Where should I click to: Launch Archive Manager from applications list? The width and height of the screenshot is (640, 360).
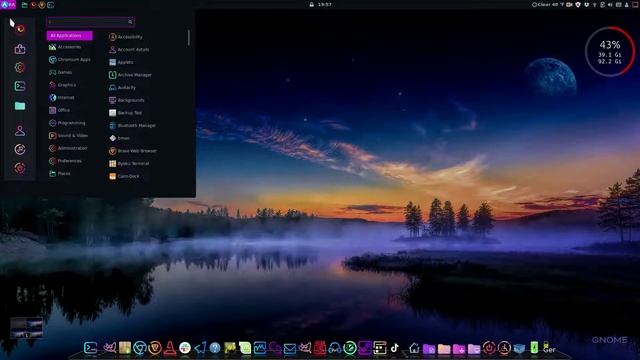[130, 75]
